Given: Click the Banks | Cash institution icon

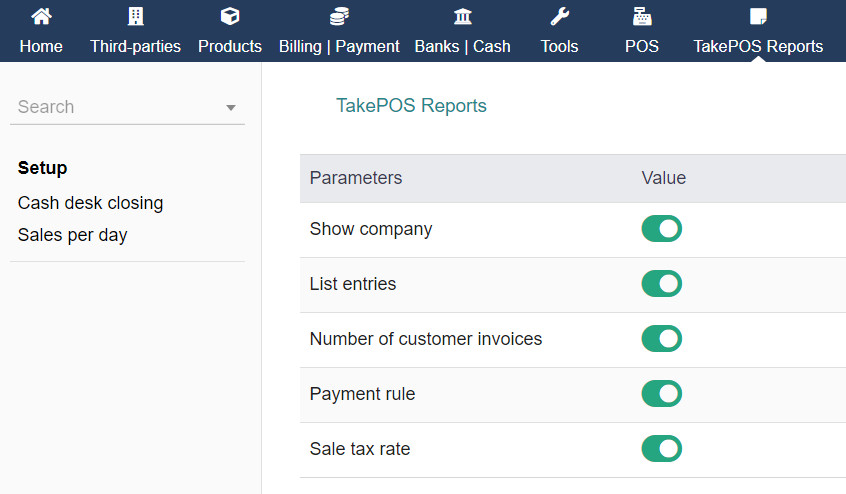Looking at the screenshot, I should (463, 17).
